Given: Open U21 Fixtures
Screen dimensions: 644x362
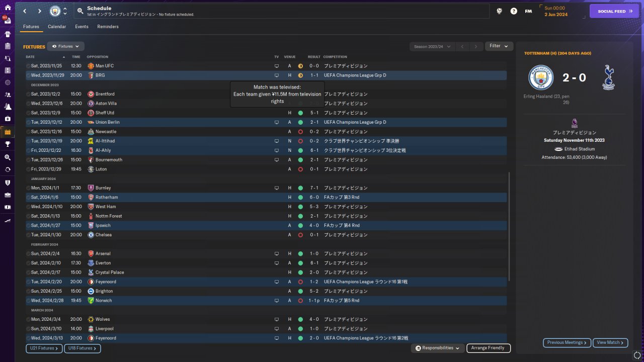Looking at the screenshot, I should click(x=44, y=348).
